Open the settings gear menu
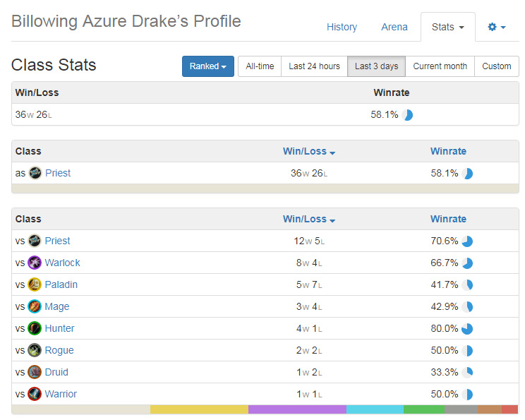525x420 pixels. point(497,27)
